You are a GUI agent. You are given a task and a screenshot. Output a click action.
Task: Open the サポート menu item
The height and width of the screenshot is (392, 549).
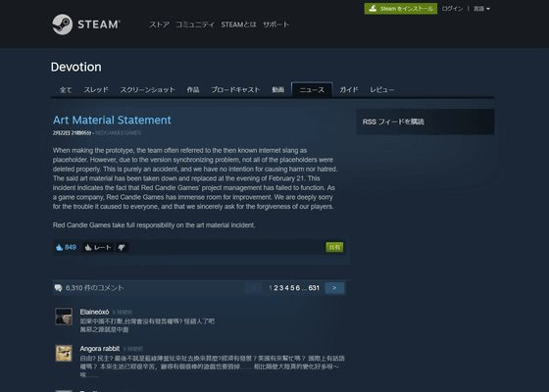pyautogui.click(x=275, y=24)
